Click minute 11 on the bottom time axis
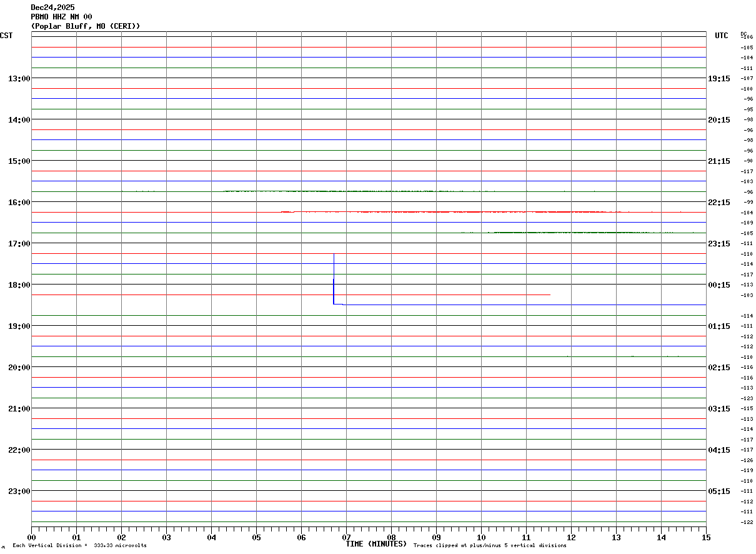The width and height of the screenshot is (756, 554). click(527, 537)
